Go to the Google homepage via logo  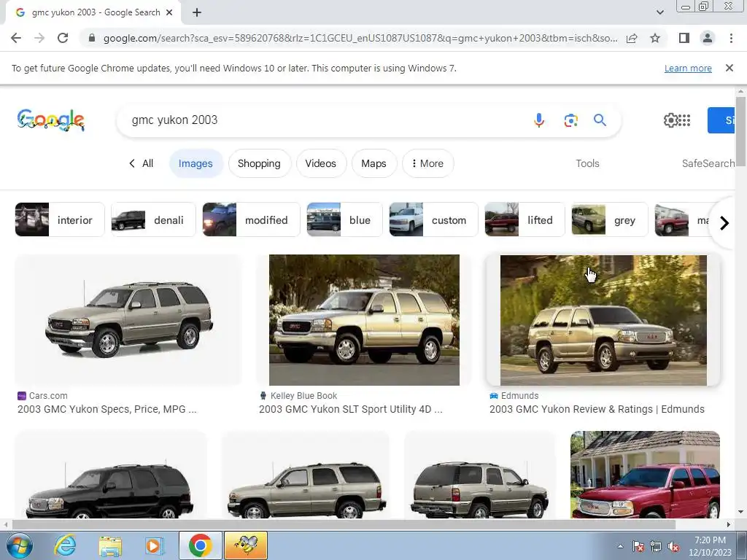(x=51, y=120)
